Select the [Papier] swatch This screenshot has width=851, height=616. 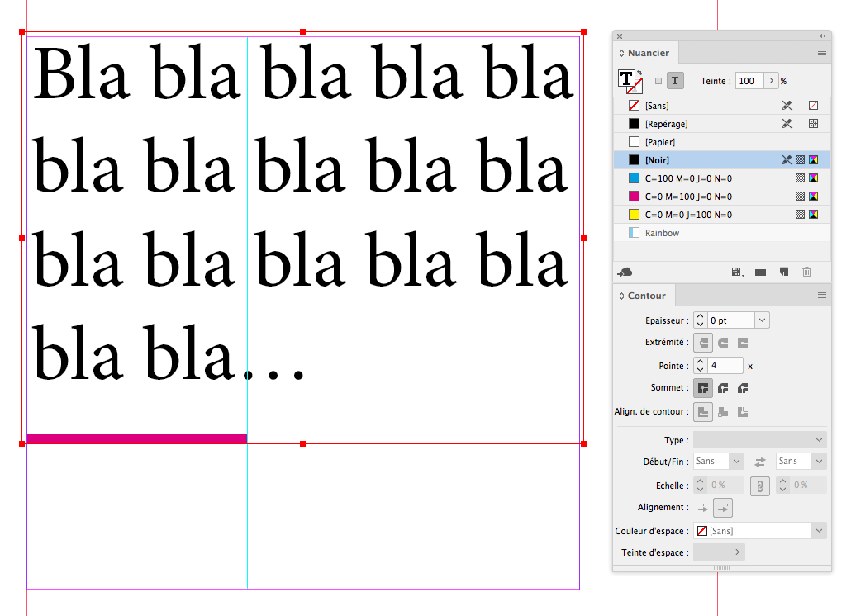click(661, 141)
